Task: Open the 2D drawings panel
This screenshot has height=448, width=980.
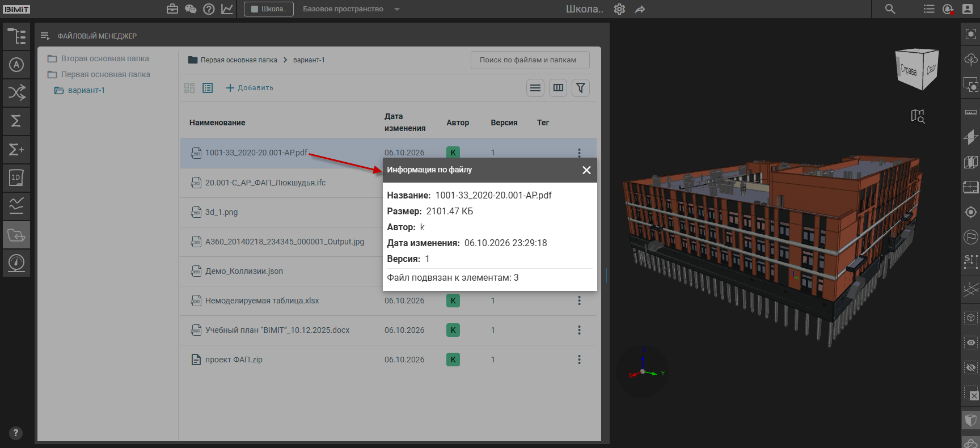Action: (16, 178)
